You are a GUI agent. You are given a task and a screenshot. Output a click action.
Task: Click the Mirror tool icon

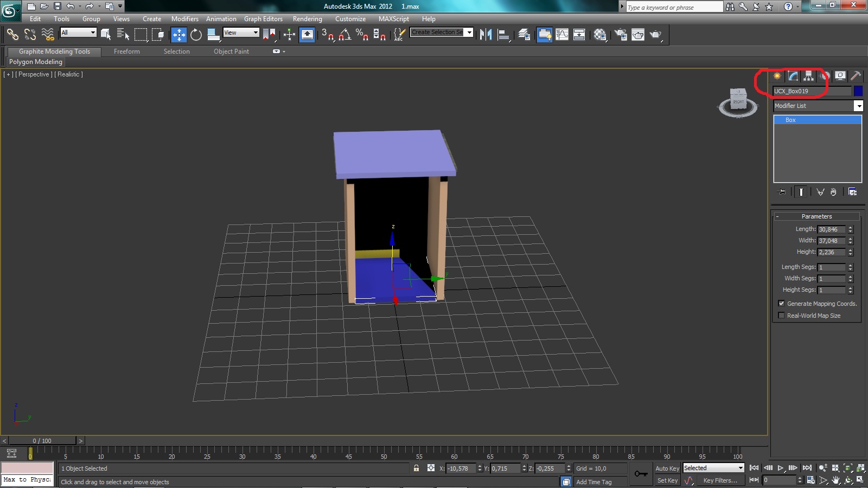click(x=486, y=35)
